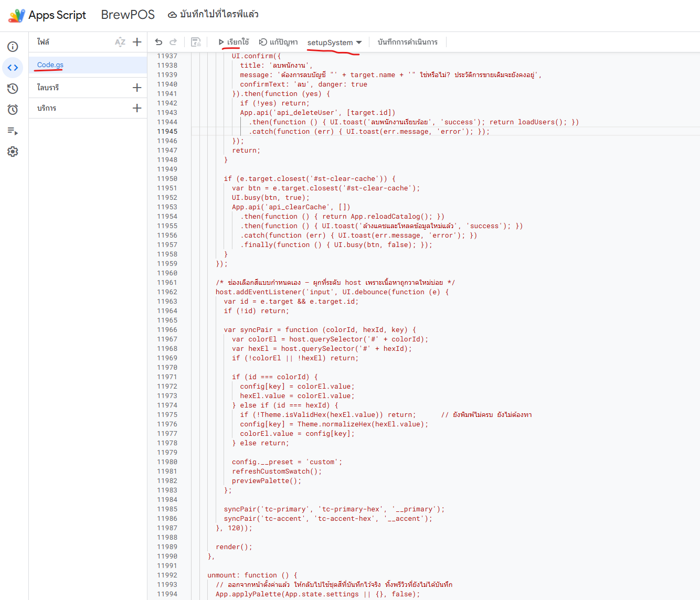Click the var syncPair = function line

click(x=320, y=330)
